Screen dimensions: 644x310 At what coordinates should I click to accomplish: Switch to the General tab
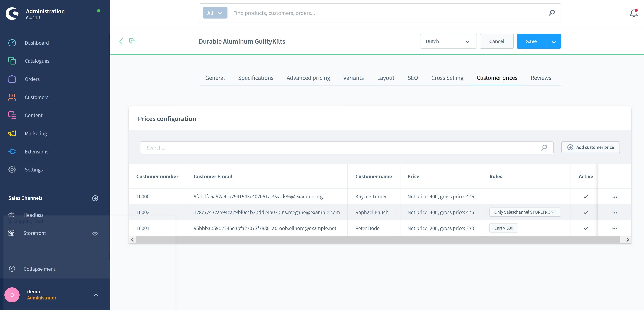point(215,78)
